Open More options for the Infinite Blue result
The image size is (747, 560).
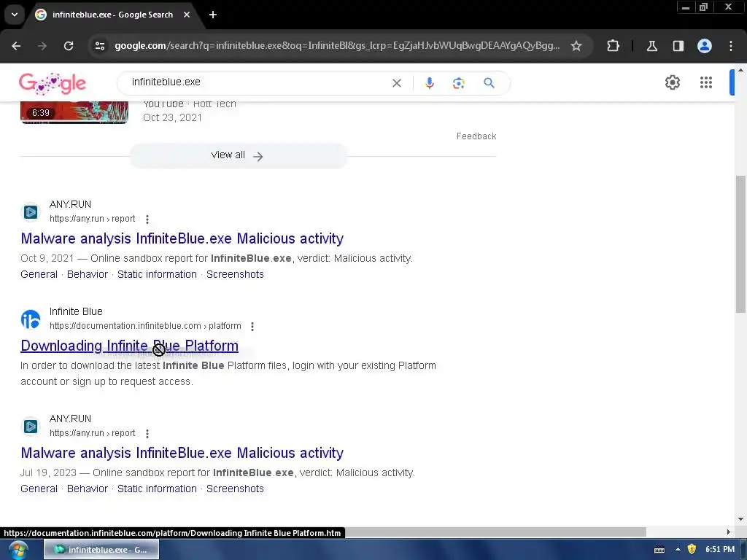[252, 326]
